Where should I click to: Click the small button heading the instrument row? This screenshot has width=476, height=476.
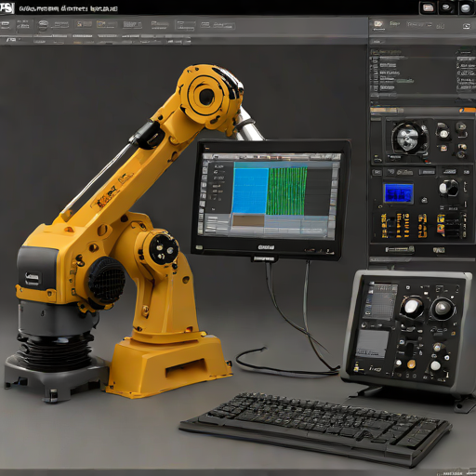377,172
